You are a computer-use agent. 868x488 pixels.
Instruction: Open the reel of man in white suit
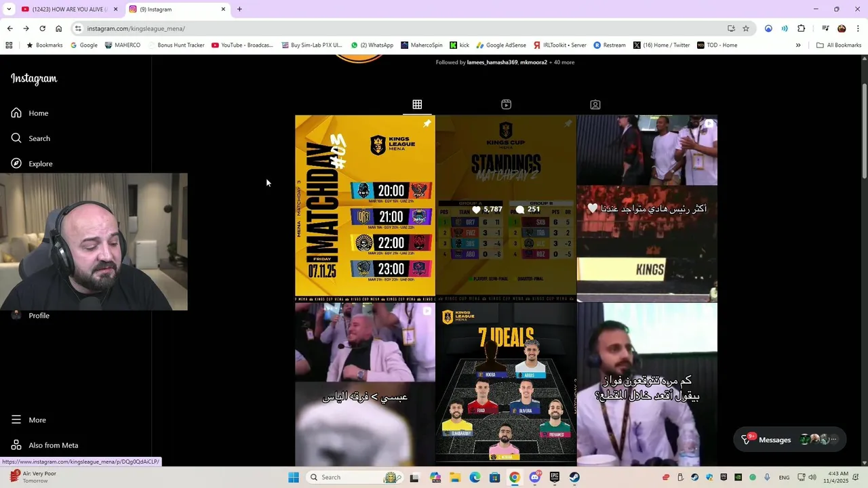[365, 384]
